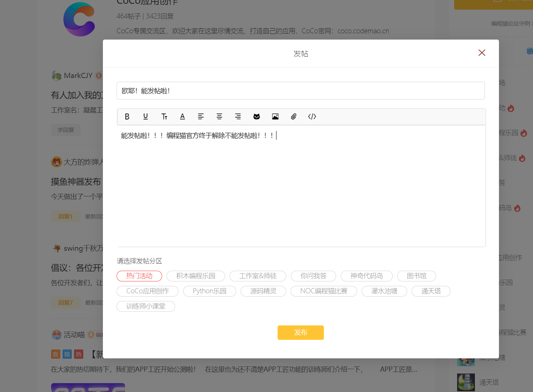533x392 pixels.
Task: Click 活动喵's avatar icon
Action: (x=57, y=335)
